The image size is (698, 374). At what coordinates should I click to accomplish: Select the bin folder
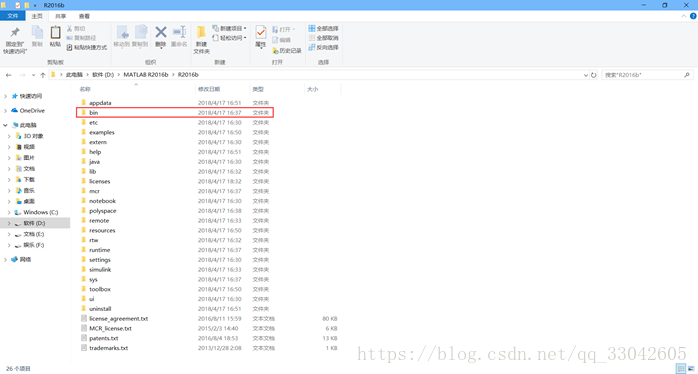pyautogui.click(x=174, y=113)
